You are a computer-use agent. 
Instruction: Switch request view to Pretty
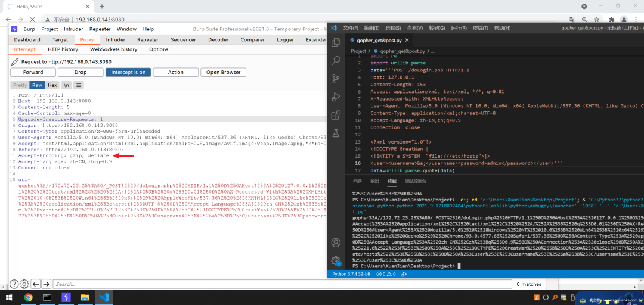[20, 85]
